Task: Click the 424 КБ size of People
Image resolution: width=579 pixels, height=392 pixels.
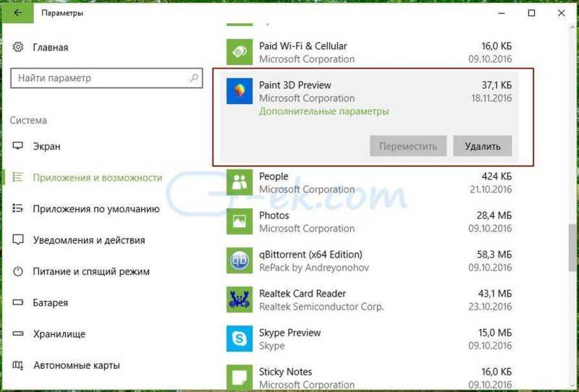Action: tap(496, 176)
